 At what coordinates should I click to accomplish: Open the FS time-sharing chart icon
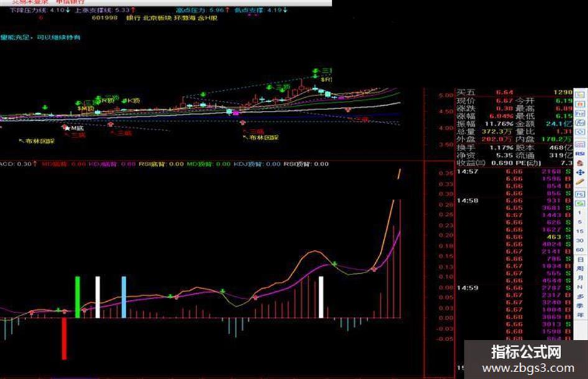pos(580,194)
